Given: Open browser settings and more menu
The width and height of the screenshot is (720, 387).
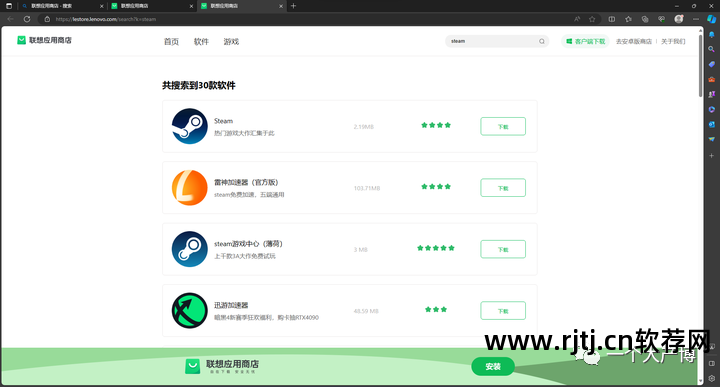Looking at the screenshot, I should (696, 19).
